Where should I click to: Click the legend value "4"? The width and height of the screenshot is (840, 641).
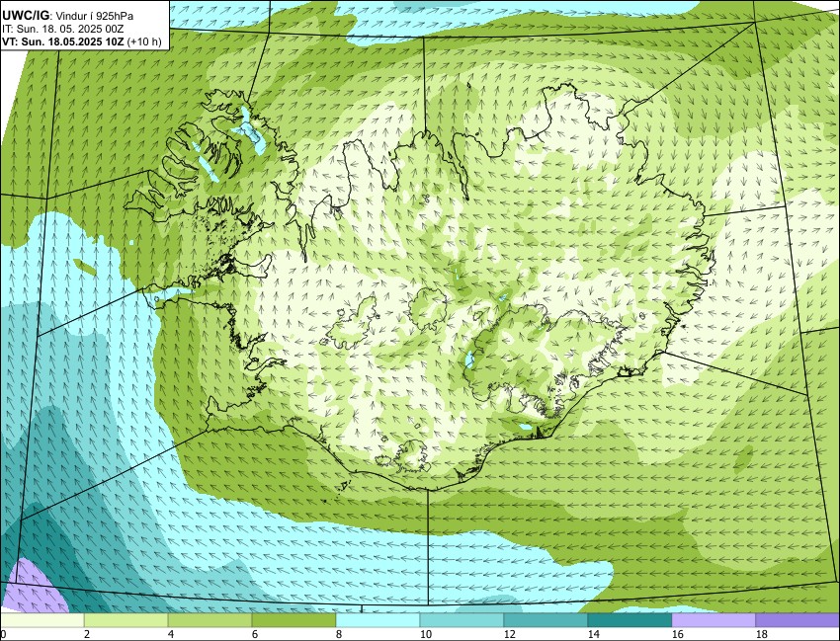170,634
